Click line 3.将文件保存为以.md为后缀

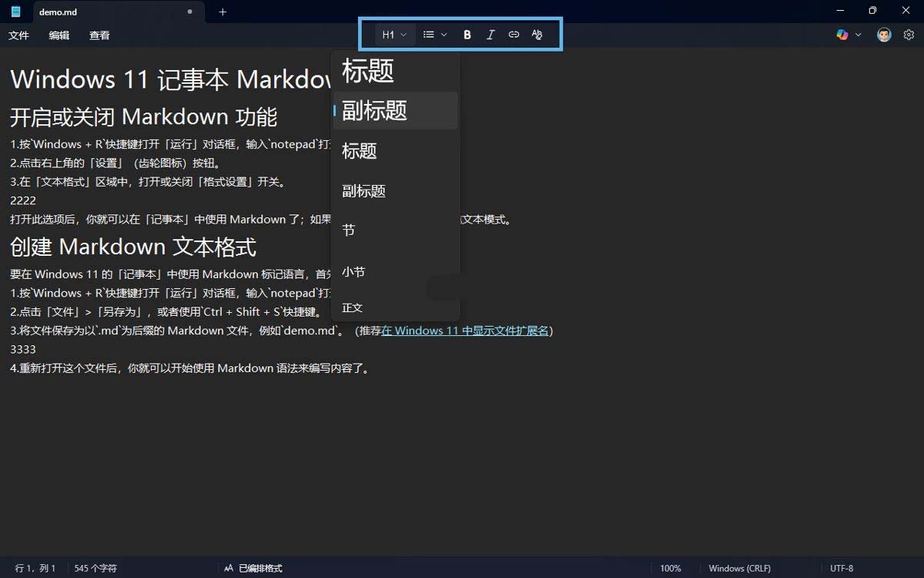click(x=282, y=331)
